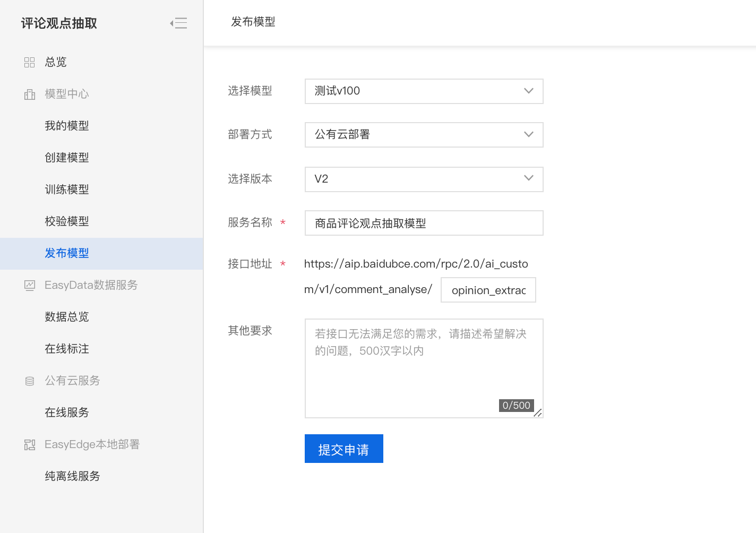This screenshot has height=533, width=756.
Task: Click the 模型中心 building icon
Action: coord(30,94)
